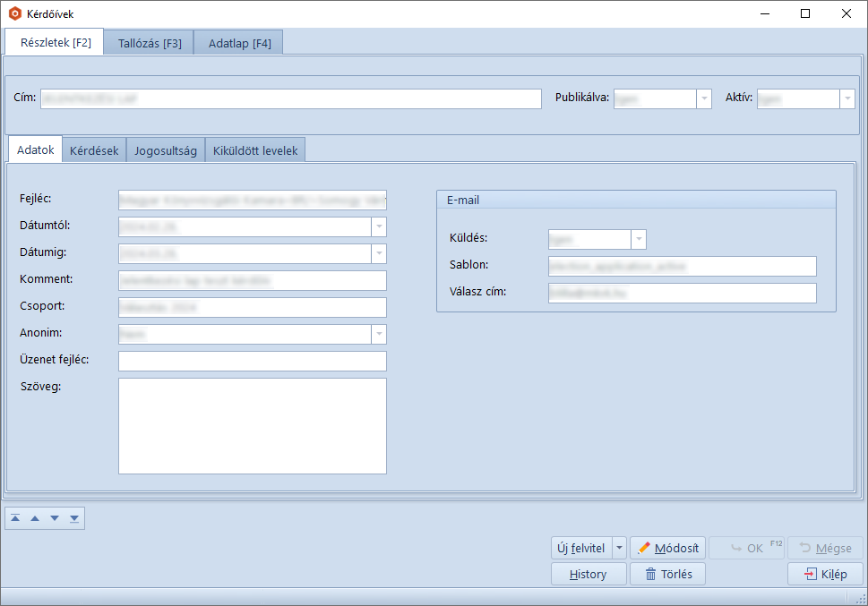The width and height of the screenshot is (868, 606).
Task: Click the History button
Action: click(588, 575)
